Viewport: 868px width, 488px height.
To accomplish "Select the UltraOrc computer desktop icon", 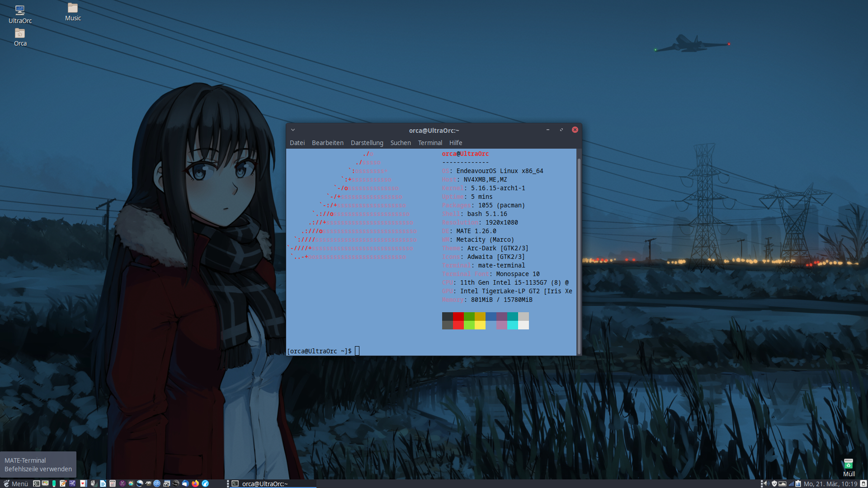I will (20, 14).
